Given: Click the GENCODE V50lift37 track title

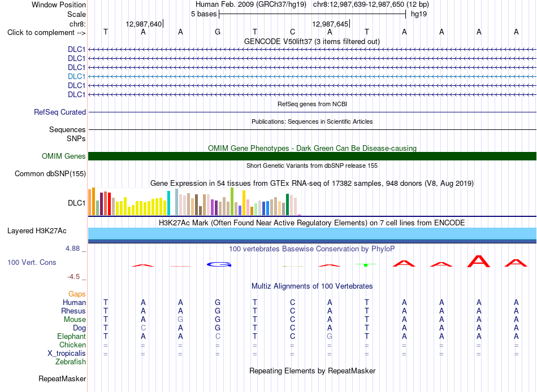Looking at the screenshot, I should click(x=311, y=41).
